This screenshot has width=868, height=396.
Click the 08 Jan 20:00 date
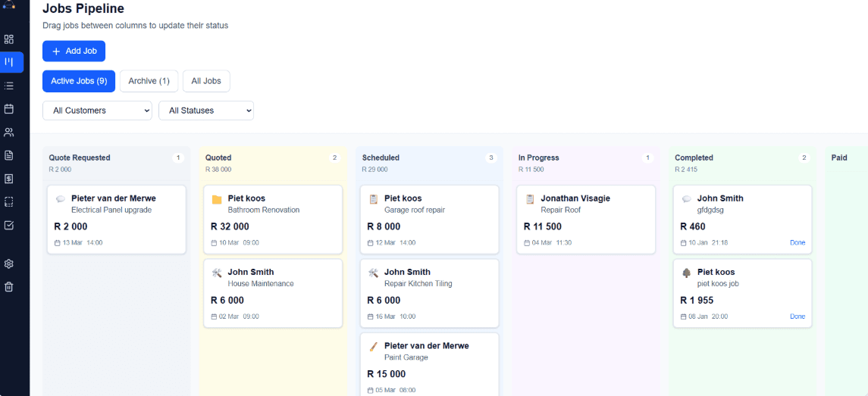tap(708, 316)
